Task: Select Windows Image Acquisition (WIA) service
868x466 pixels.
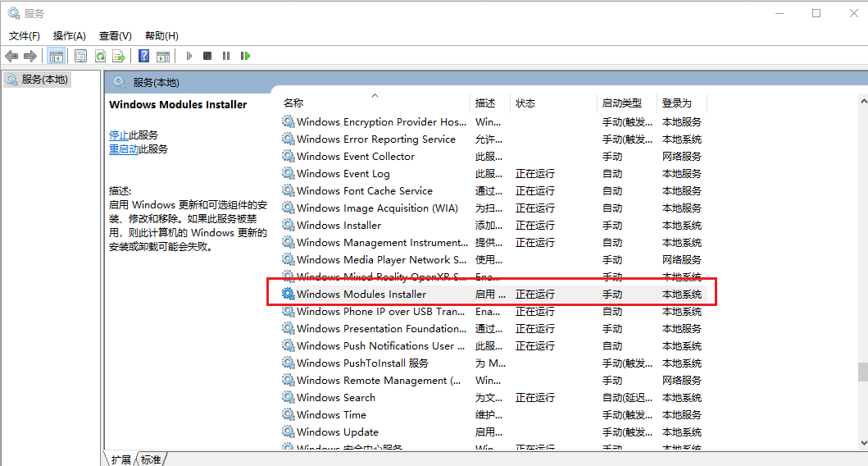Action: coord(378,208)
